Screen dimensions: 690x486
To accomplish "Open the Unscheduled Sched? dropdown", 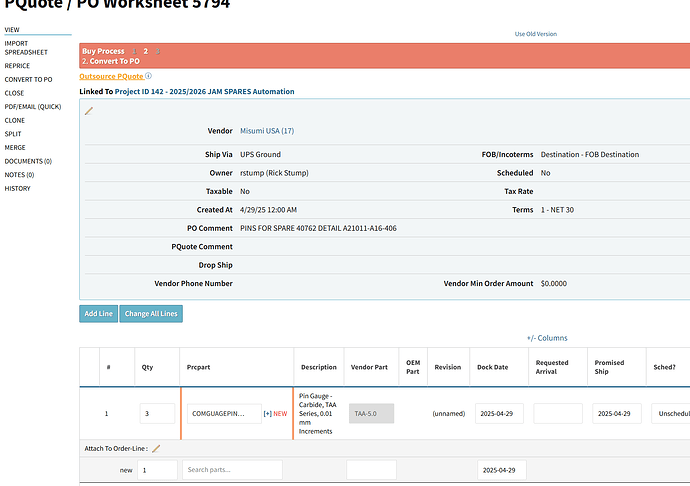I will click(x=671, y=414).
